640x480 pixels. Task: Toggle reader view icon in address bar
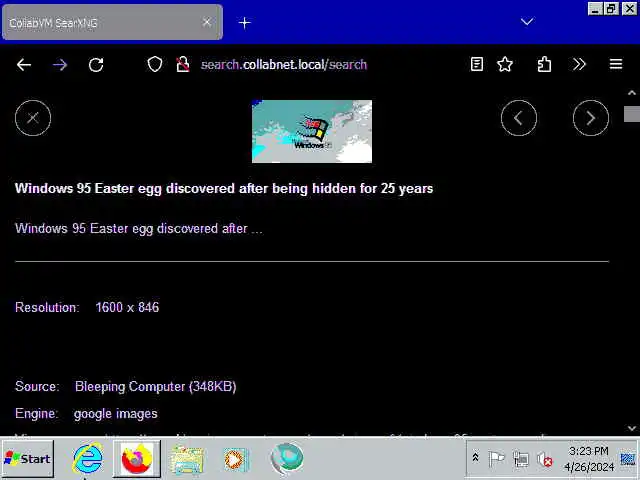tap(477, 64)
